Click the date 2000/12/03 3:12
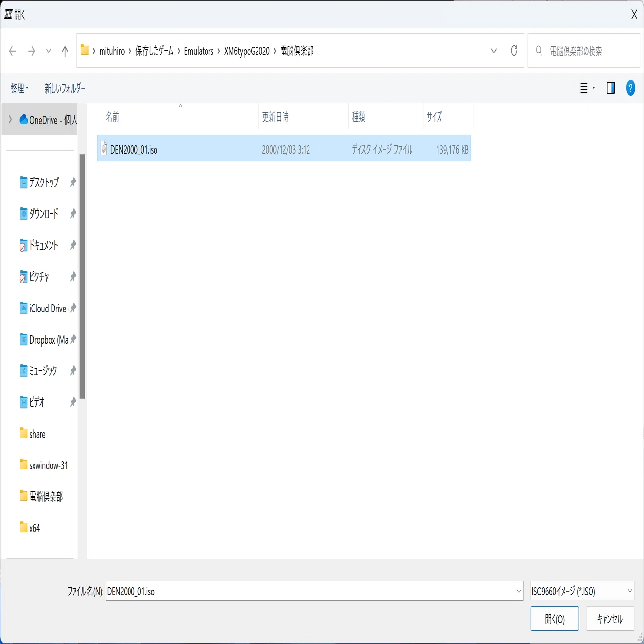644x644 pixels. (286, 150)
